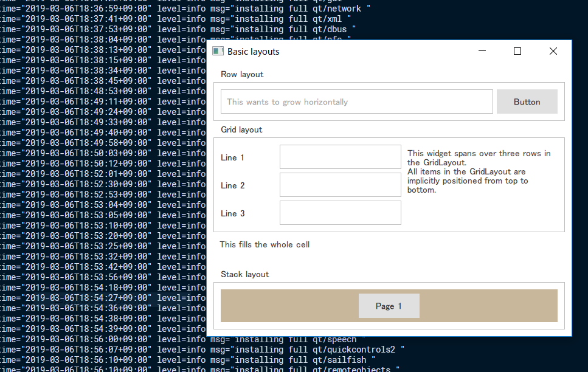Click the 'This fills the whole cell' text
588x372 pixels.
point(265,244)
